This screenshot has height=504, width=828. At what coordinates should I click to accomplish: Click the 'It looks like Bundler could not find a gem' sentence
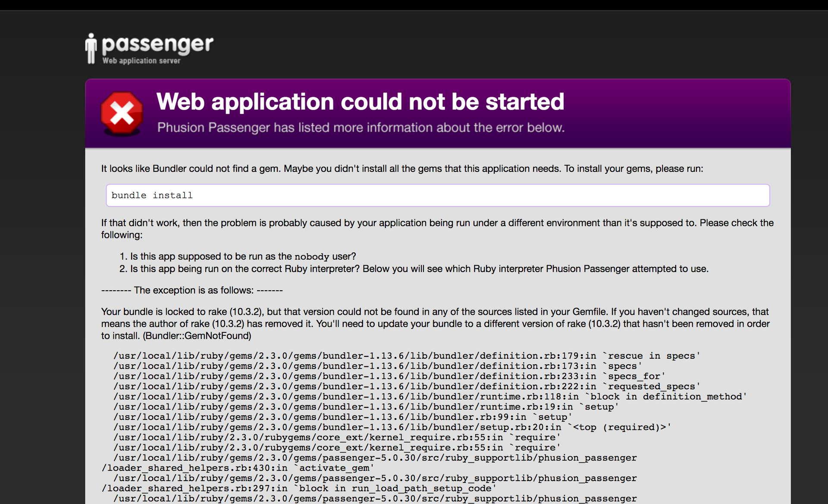click(402, 169)
